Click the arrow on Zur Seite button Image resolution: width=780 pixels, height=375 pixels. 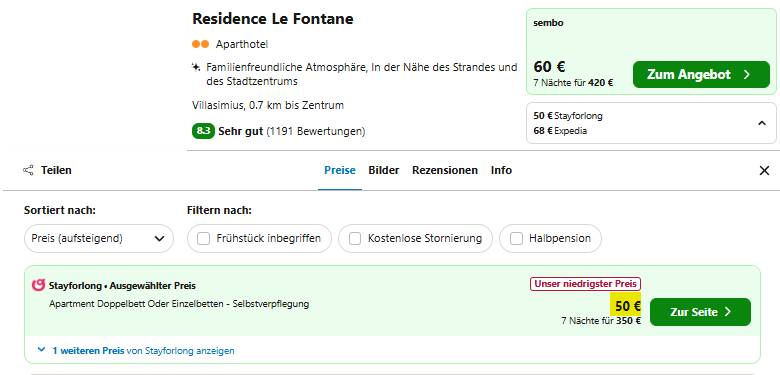pos(728,312)
